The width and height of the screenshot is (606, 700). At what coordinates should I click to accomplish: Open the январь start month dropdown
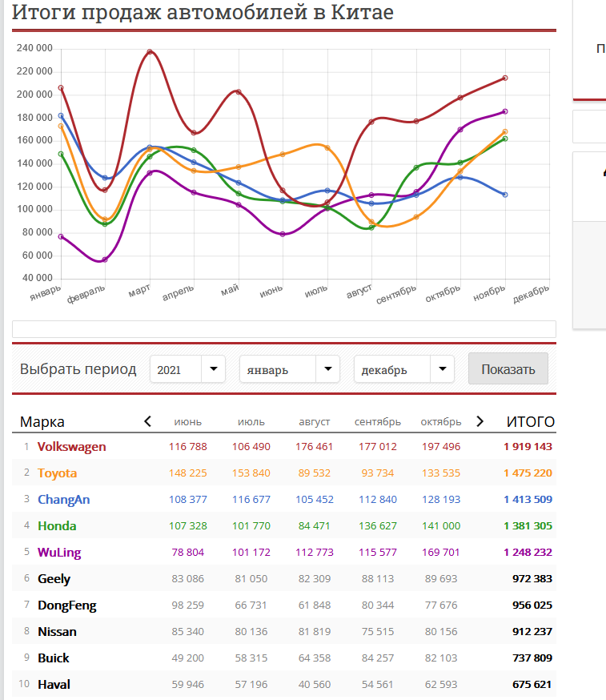pos(290,369)
